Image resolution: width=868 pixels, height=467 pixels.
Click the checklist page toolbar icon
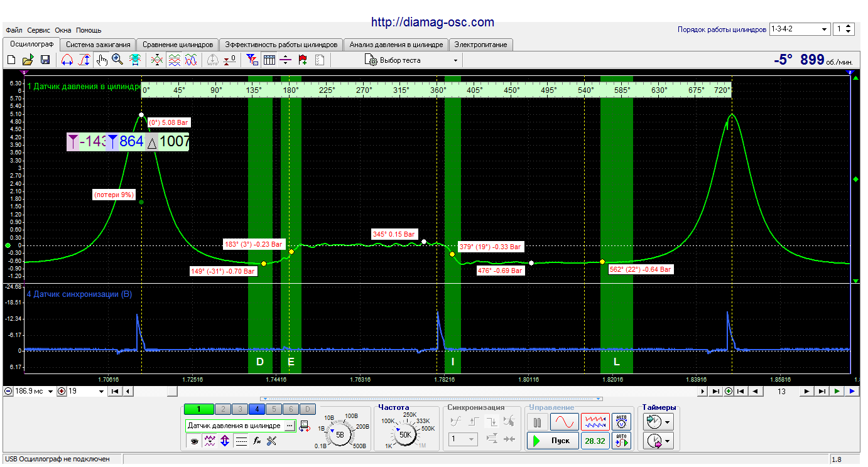tap(319, 60)
